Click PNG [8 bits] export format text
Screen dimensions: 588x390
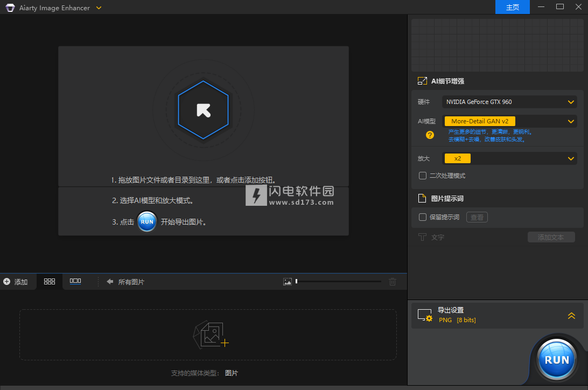coord(457,320)
